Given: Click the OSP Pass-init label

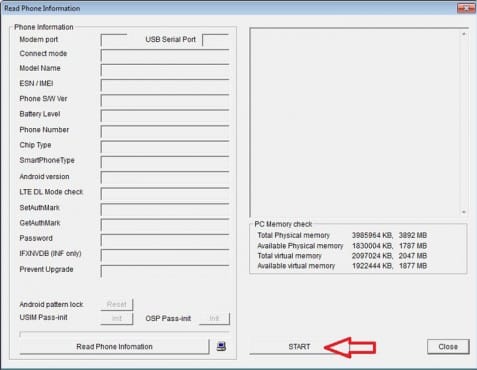Looking at the screenshot, I should [x=168, y=318].
